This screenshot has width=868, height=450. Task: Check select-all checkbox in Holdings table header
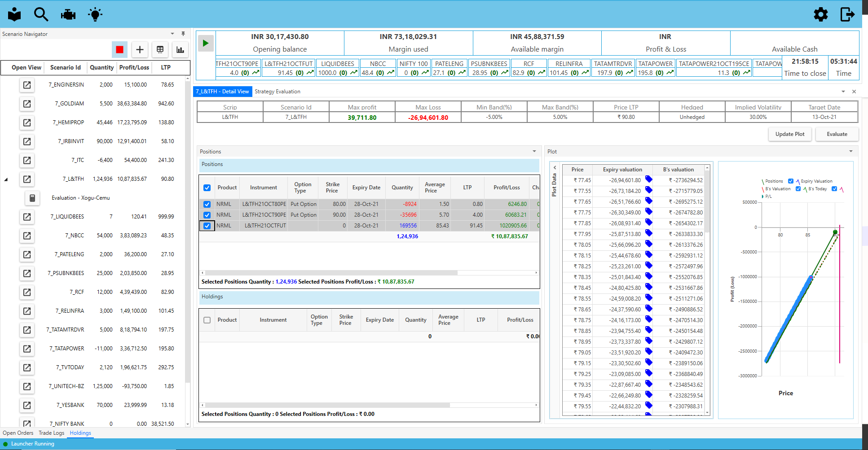pyautogui.click(x=207, y=320)
